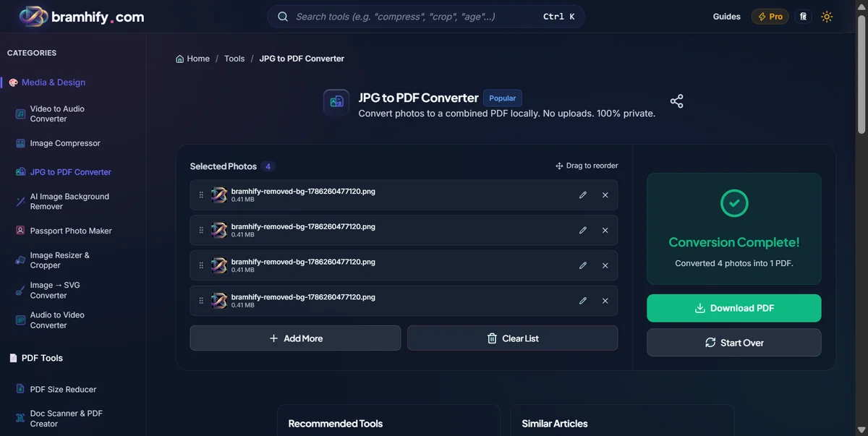868x436 pixels.
Task: Click the Selected Photos count badge
Action: coord(268,166)
